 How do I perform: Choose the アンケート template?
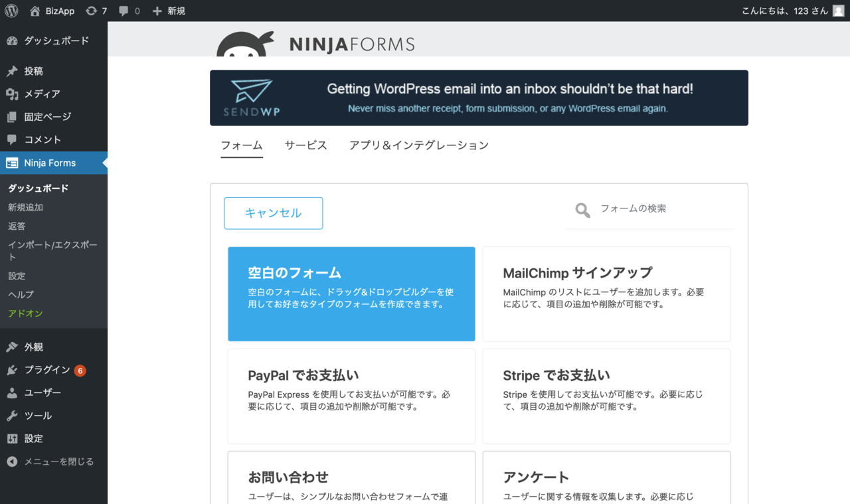(606, 477)
